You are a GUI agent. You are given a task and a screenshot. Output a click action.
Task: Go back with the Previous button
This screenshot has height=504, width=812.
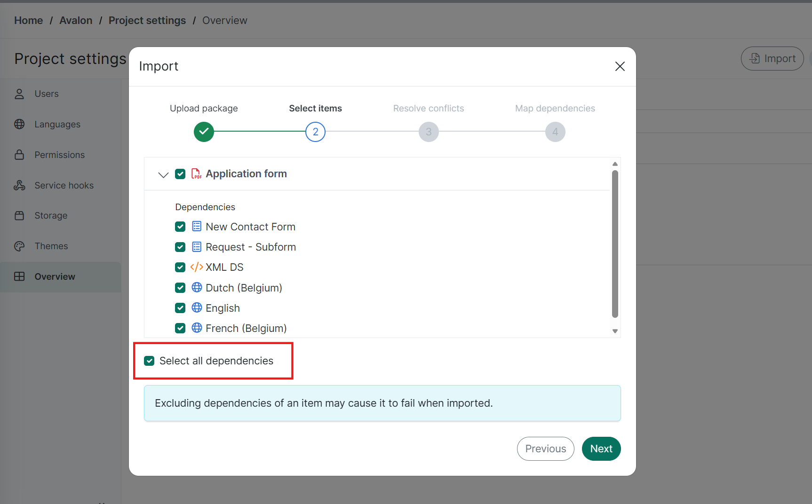coord(545,449)
